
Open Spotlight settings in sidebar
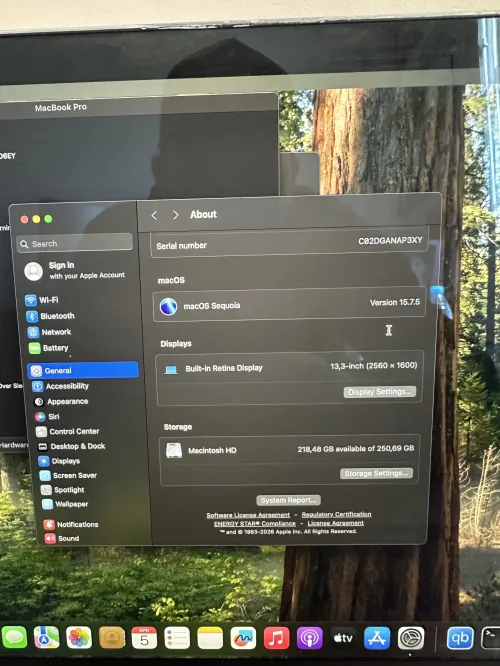(62, 490)
